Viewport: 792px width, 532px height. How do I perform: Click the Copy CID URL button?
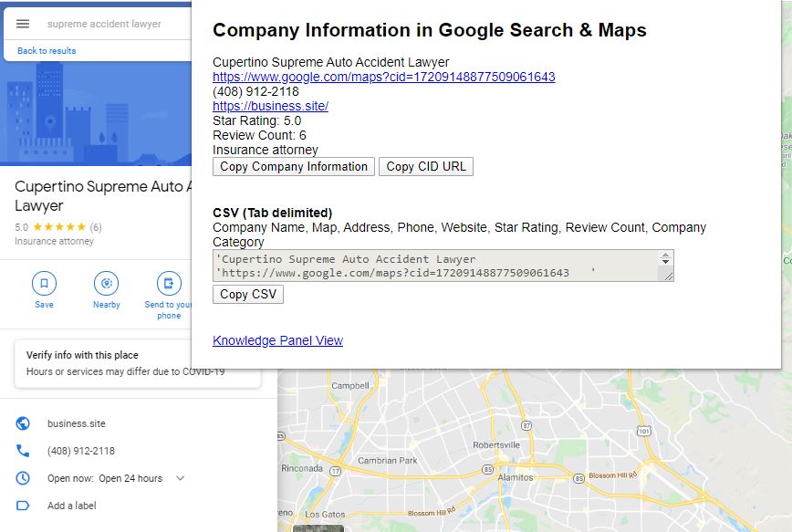pos(426,167)
